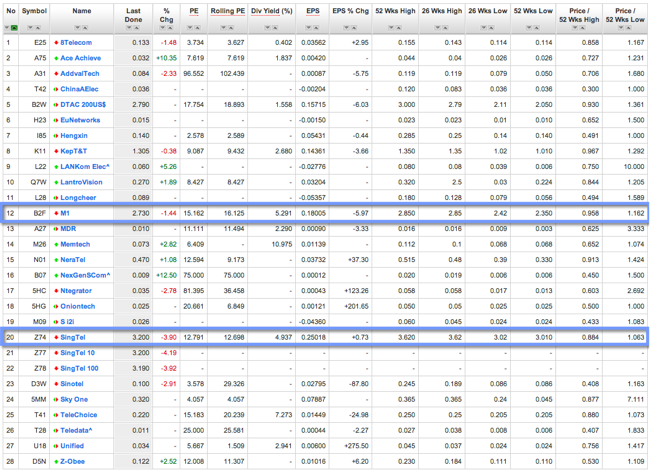650x472 pixels.
Task: Sort Rolling PE column descending
Action: 223,28
